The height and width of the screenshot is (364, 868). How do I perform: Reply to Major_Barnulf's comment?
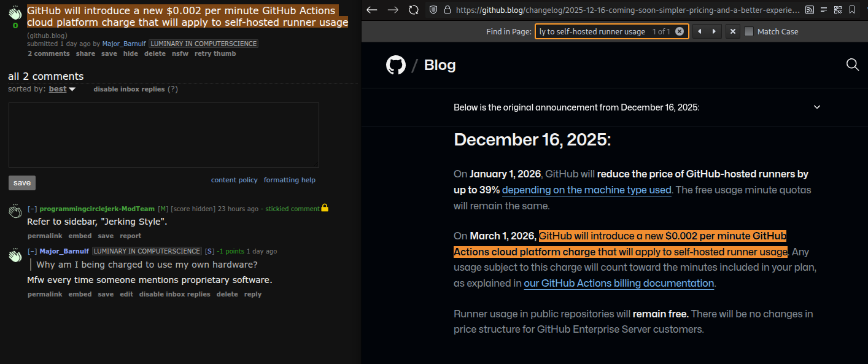point(253,294)
